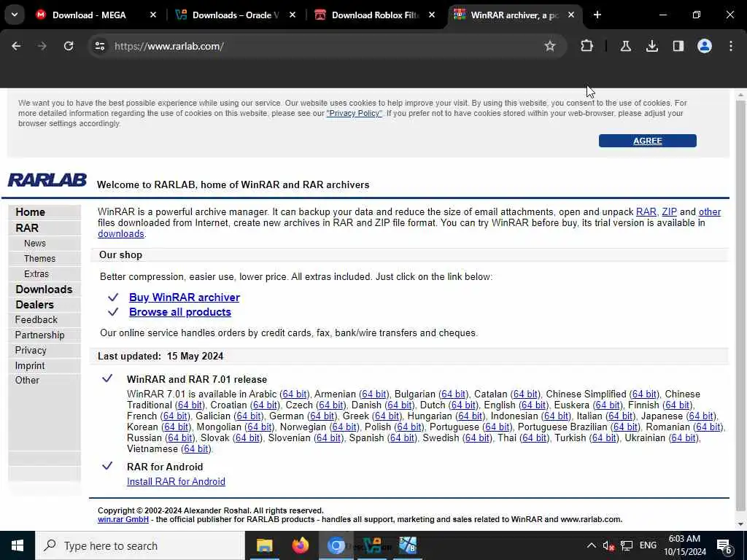Screen dimensions: 747x560
Task: Click the RARLAB logo
Action: pyautogui.click(x=47, y=180)
